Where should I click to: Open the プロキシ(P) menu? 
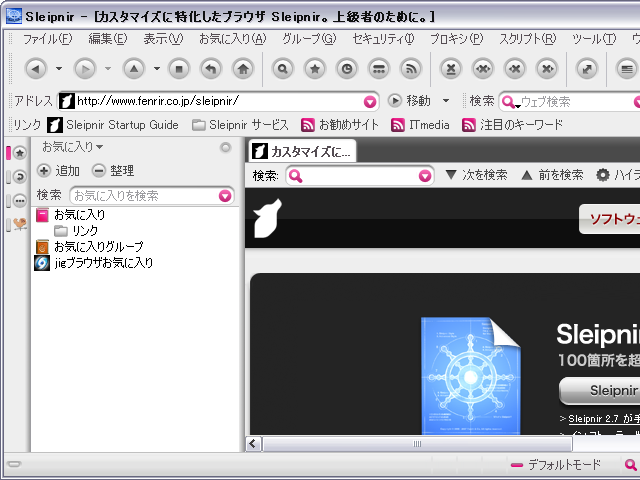(456, 39)
